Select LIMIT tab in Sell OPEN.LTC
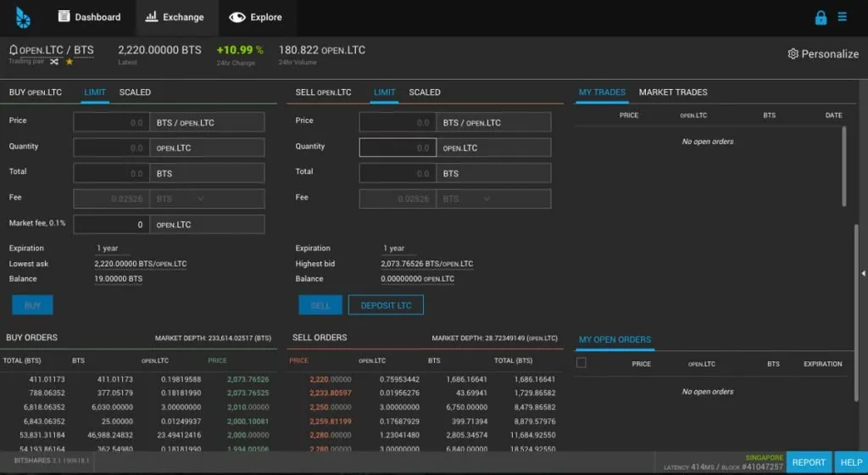 (384, 92)
